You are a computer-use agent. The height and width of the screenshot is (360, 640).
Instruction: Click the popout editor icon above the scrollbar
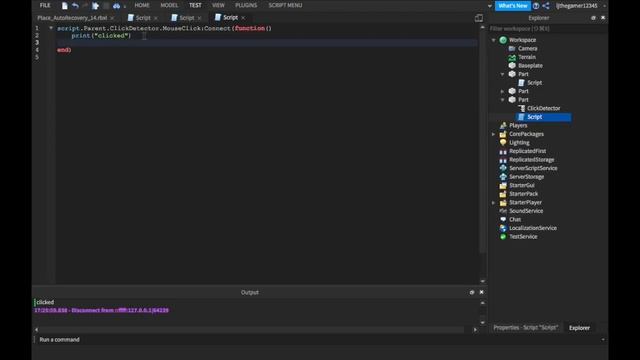coord(479,18)
